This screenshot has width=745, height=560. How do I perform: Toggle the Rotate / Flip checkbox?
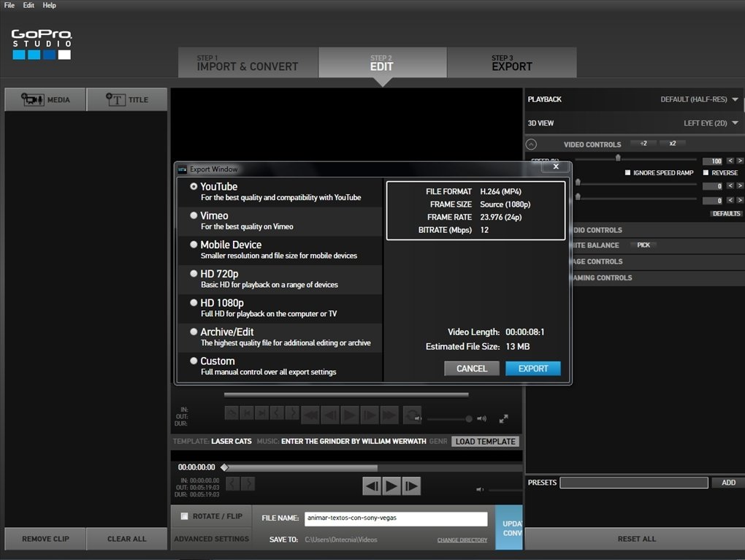click(x=184, y=515)
